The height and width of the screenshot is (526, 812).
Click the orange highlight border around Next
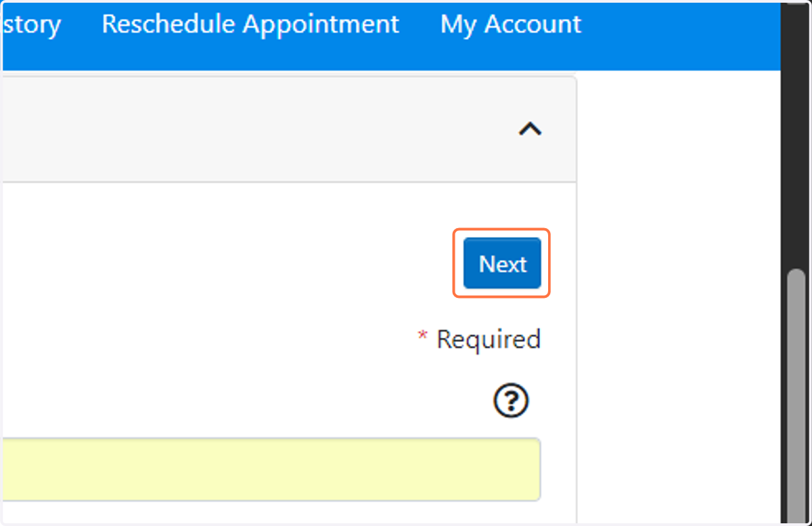(x=501, y=230)
